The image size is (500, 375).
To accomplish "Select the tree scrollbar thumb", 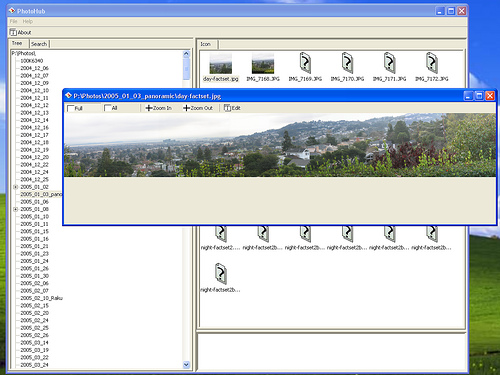I will [x=186, y=69].
